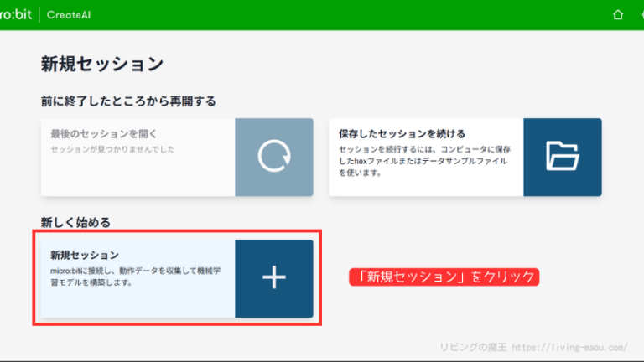This screenshot has width=644, height=362.
Task: Open 保存したセッションを続ける card
Action: coord(402,133)
